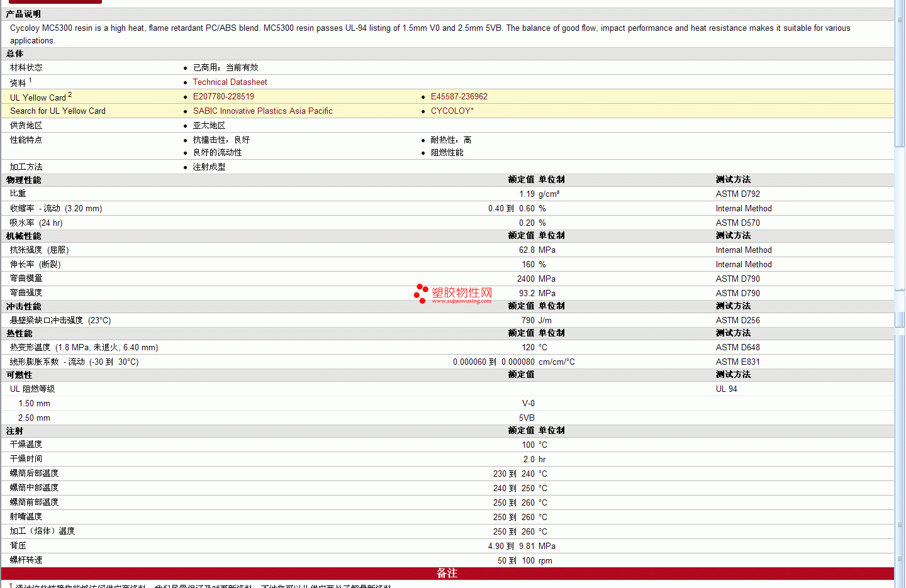Click the UL Yellow Card row label
The width and height of the screenshot is (906, 588).
(41, 97)
